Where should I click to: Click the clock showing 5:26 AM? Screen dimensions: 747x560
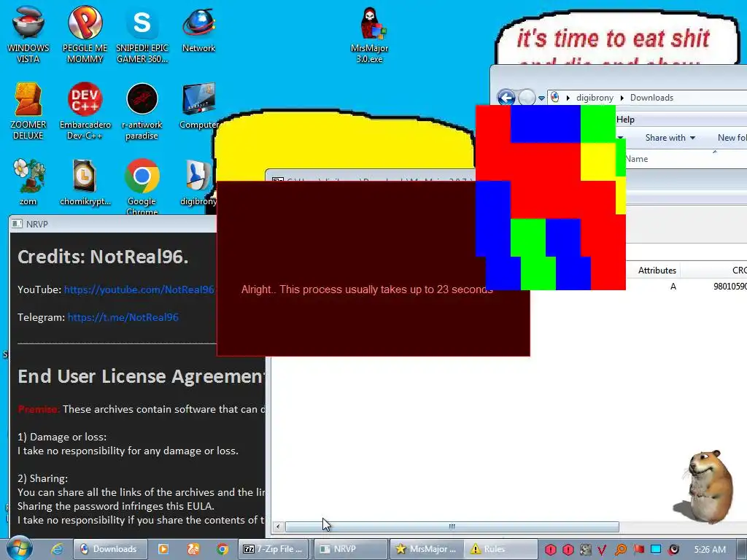[709, 550]
